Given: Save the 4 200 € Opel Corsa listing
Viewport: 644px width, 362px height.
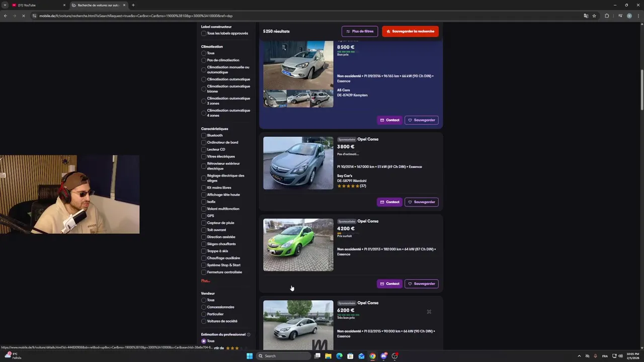Looking at the screenshot, I should tap(422, 284).
